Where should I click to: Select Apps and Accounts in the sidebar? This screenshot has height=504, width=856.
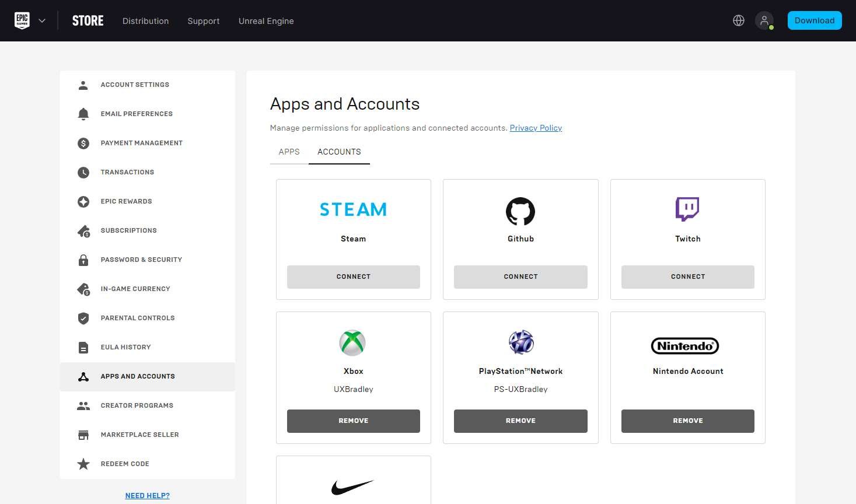point(148,377)
